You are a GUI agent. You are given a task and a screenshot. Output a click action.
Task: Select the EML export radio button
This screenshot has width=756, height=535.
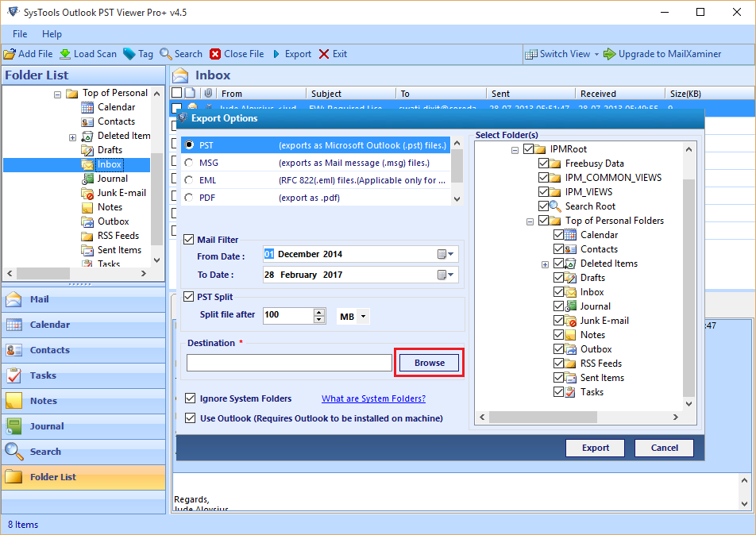click(189, 180)
